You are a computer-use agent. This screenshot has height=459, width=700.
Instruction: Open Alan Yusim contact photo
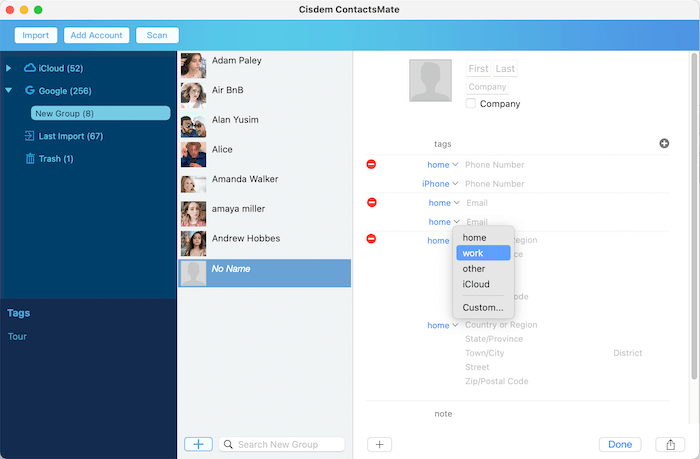tap(193, 125)
